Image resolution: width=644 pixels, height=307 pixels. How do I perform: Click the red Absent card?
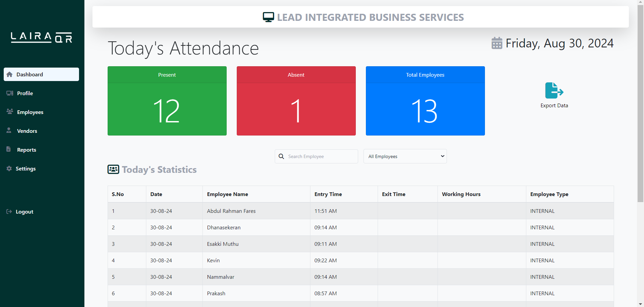(296, 101)
